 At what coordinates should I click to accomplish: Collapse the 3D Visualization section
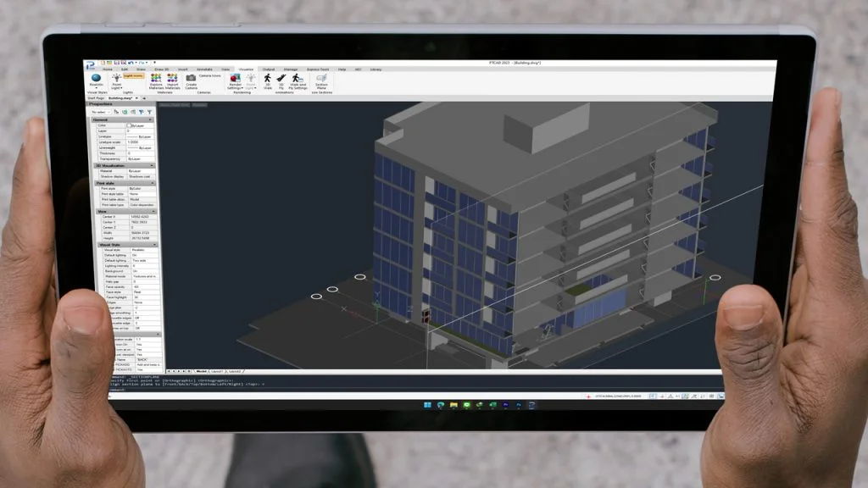[x=153, y=165]
